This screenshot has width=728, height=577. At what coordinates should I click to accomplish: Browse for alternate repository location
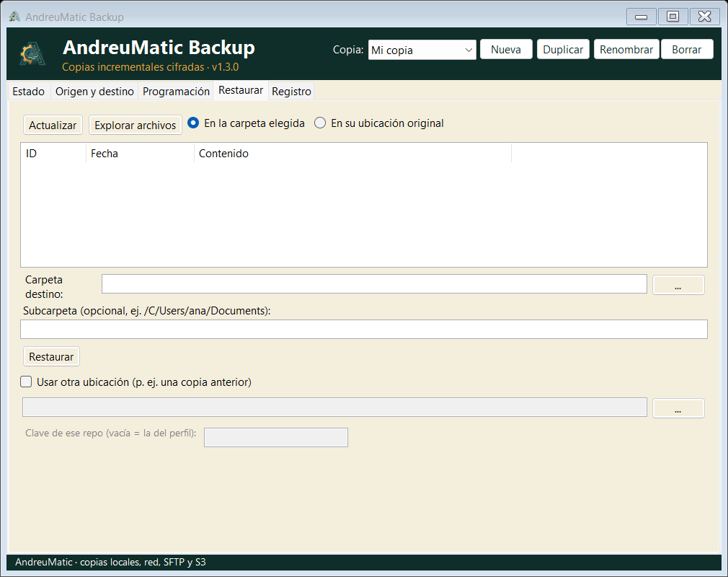click(x=678, y=408)
